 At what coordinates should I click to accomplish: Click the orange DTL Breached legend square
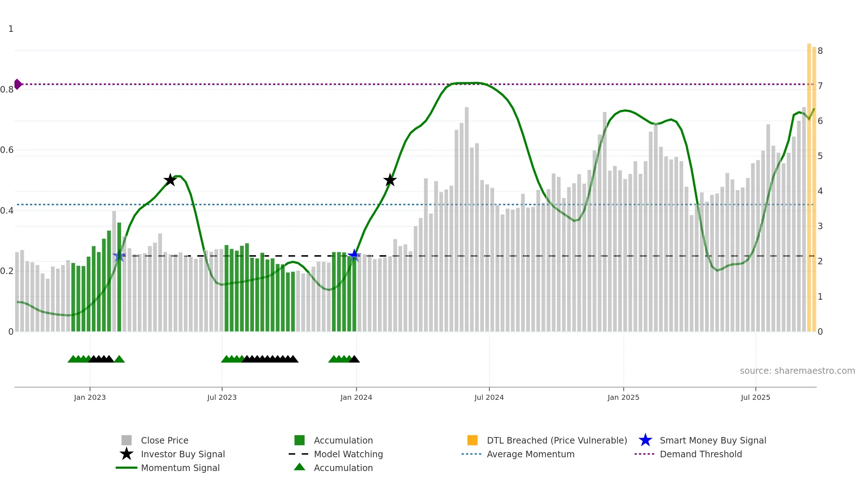click(x=472, y=440)
